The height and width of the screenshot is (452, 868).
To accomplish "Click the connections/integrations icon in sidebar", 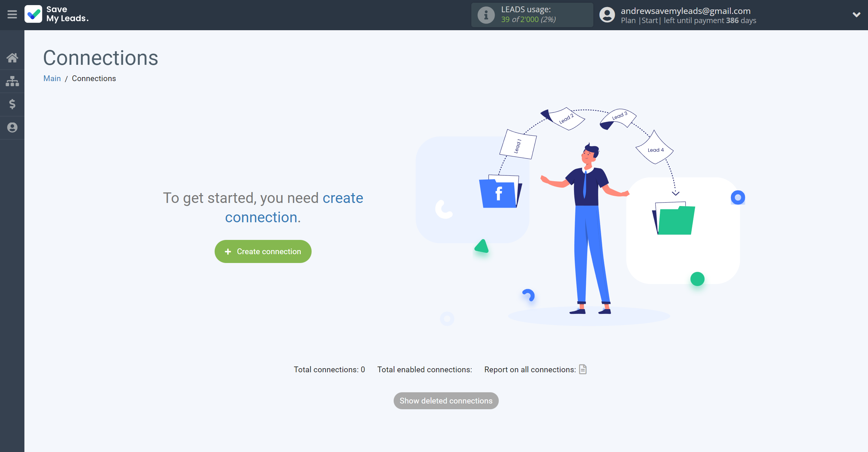I will pos(12,80).
